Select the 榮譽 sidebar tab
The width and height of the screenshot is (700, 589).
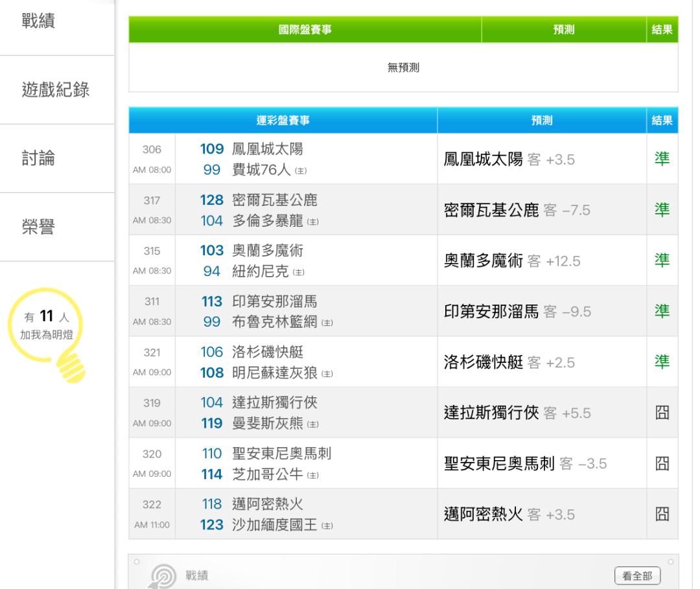[x=38, y=227]
